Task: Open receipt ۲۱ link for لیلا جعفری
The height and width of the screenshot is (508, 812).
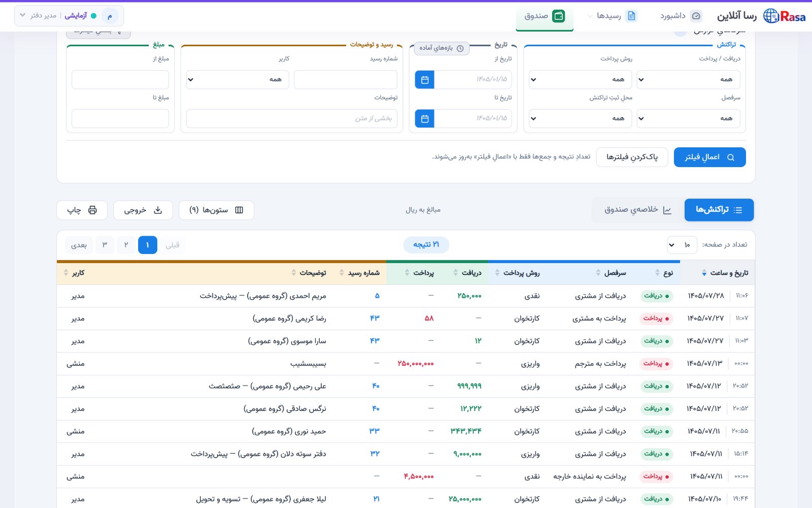Action: pos(377,499)
